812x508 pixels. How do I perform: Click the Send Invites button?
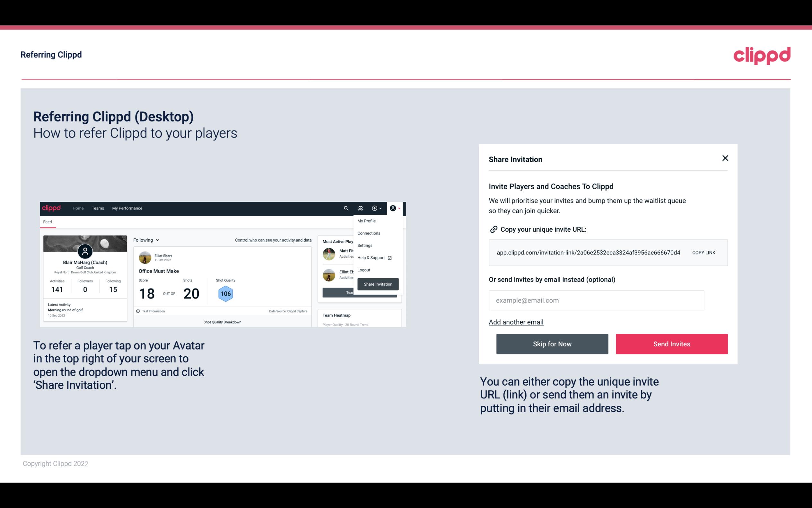[x=671, y=343]
